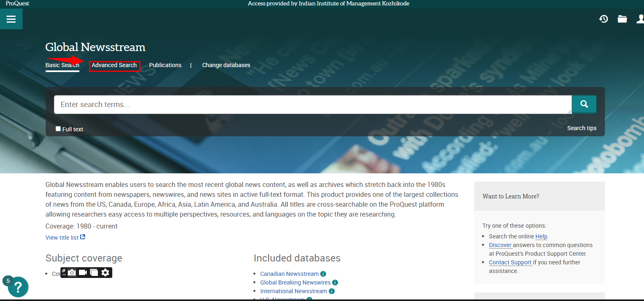
Task: Click info icon beside Global Breaking Newswires
Action: pyautogui.click(x=335, y=282)
